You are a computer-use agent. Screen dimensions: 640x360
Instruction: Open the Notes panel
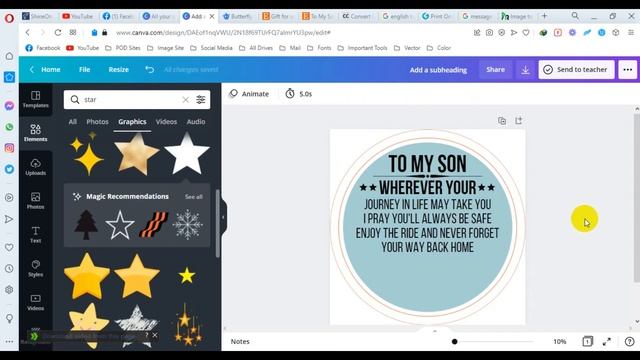coord(240,342)
